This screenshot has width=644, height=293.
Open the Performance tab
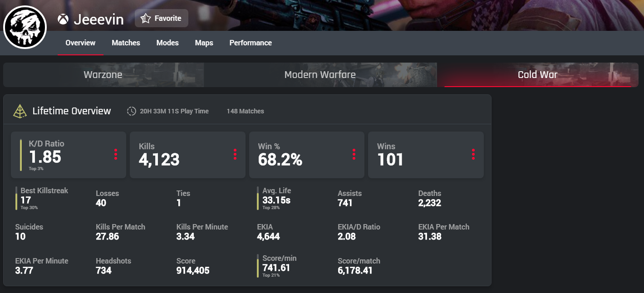pos(251,43)
